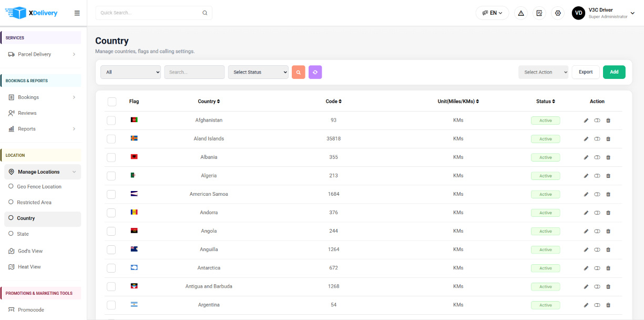Expand the EN language selector

tap(492, 13)
